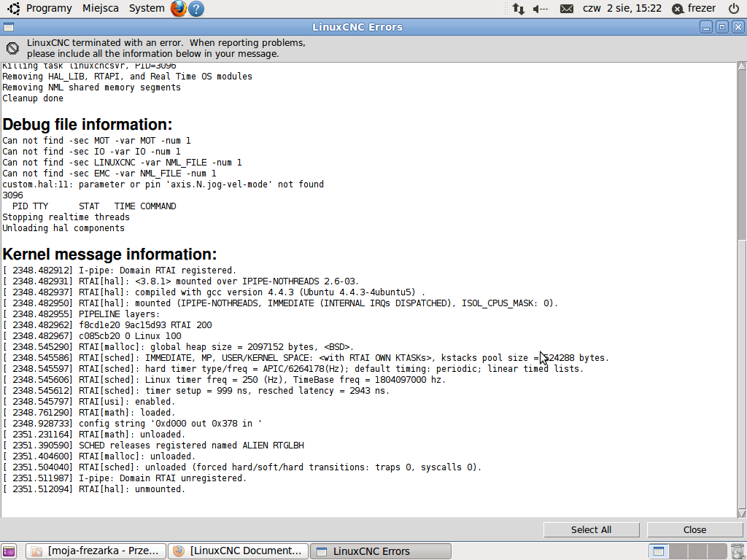Click the vertical scrollbar down arrow
The height and width of the screenshot is (560, 747).
click(x=742, y=513)
